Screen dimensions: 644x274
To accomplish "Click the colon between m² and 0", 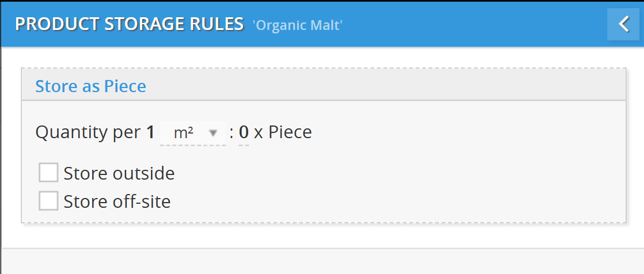I will click(x=232, y=133).
